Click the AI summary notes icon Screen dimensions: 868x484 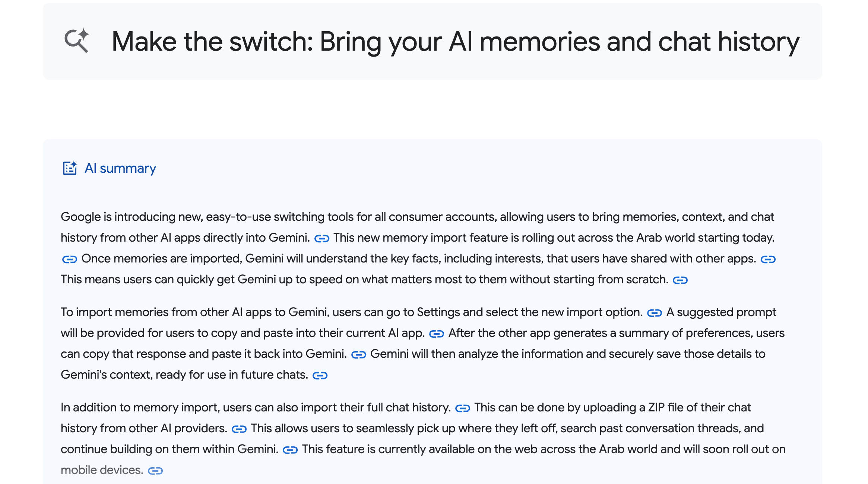pos(70,168)
